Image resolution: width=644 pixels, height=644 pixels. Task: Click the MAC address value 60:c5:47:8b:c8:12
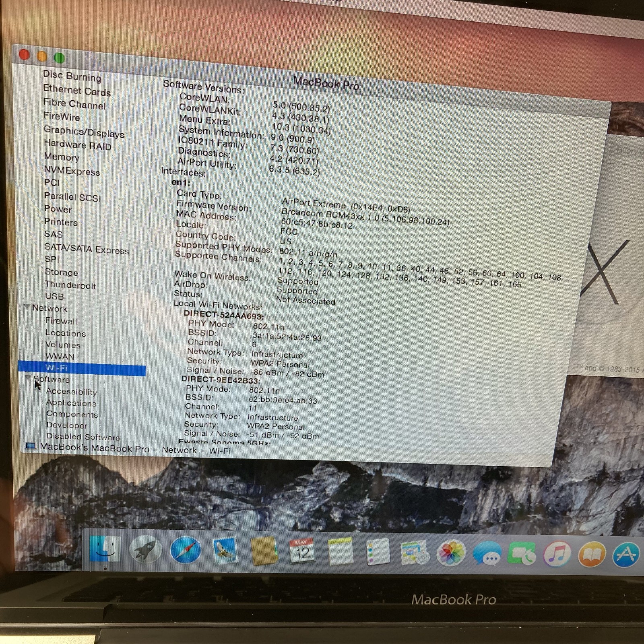tap(317, 224)
